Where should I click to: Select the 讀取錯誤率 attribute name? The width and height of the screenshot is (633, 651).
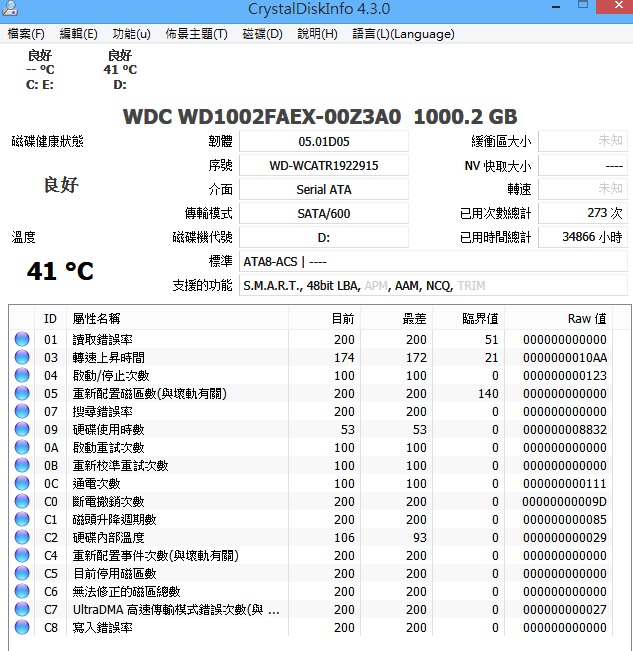[103, 340]
